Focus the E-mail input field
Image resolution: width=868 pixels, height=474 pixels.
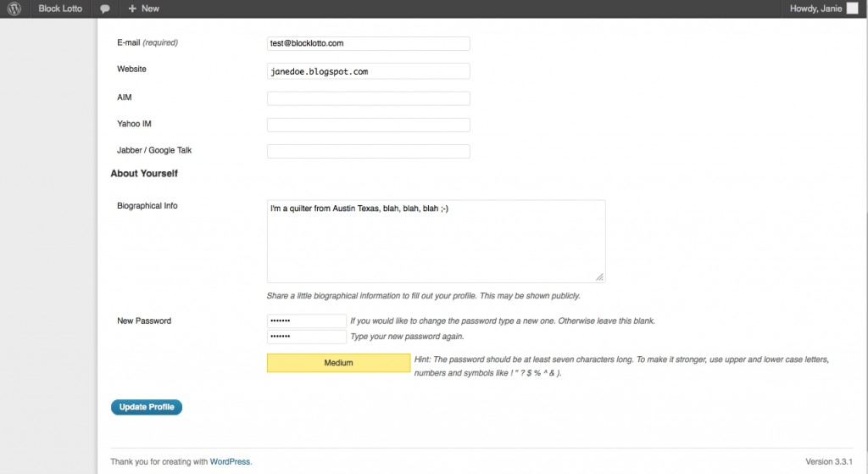point(369,43)
